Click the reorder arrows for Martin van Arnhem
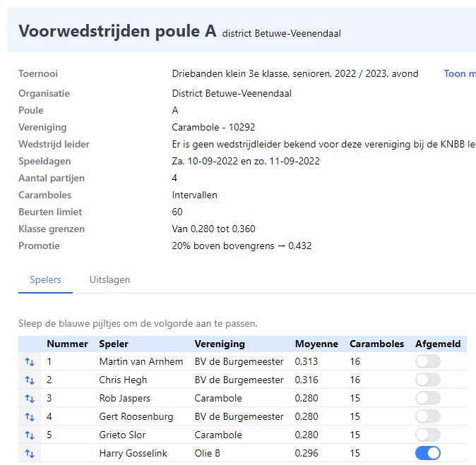476x465 pixels. (30, 361)
